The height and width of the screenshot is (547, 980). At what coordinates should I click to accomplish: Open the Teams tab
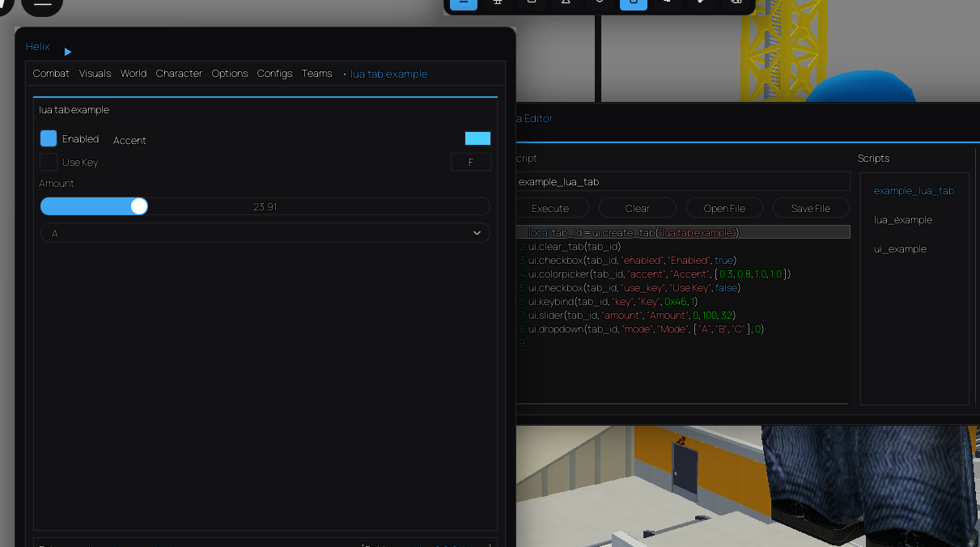316,74
